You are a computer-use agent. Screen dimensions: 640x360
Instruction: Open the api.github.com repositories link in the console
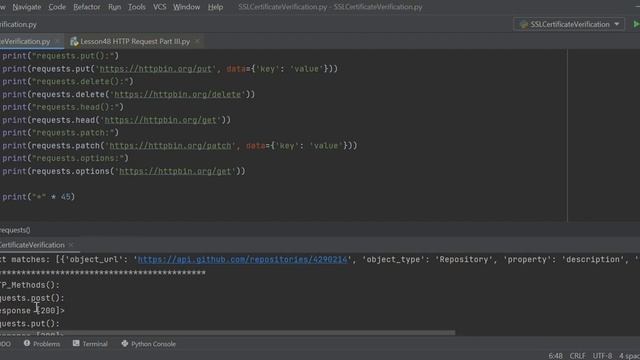(x=242, y=260)
